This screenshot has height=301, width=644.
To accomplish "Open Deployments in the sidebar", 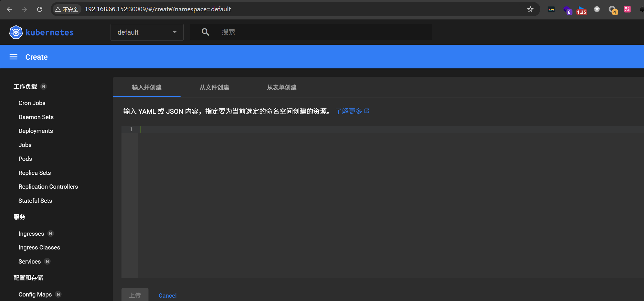I will coord(36,131).
